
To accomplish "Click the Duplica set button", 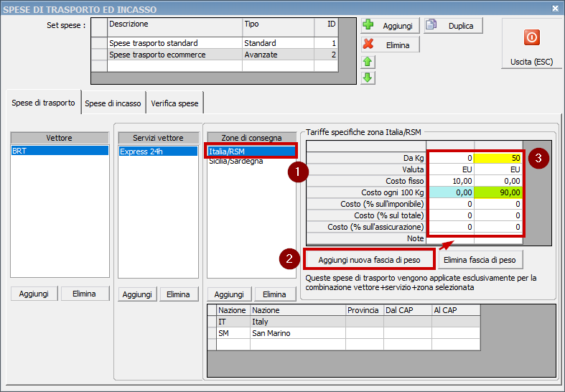I will point(453,26).
